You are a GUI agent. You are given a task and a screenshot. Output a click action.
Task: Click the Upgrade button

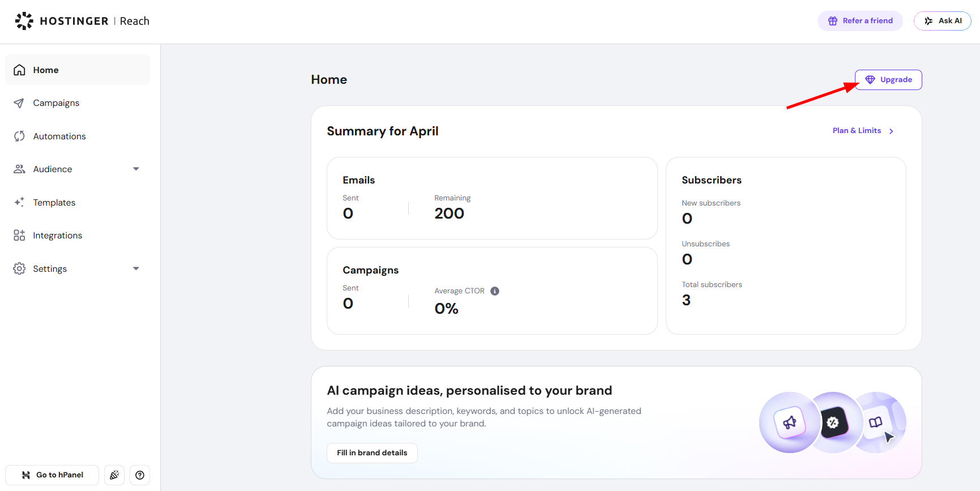[x=888, y=80]
